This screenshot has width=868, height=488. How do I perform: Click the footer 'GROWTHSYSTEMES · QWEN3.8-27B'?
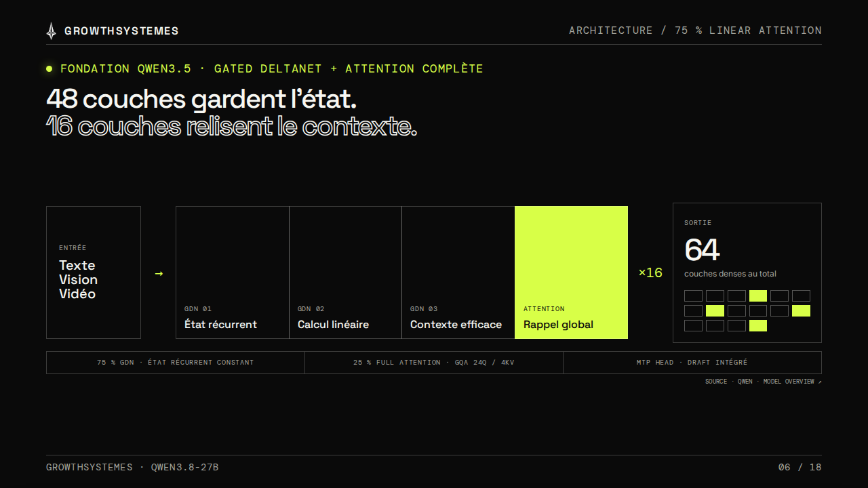click(x=132, y=467)
